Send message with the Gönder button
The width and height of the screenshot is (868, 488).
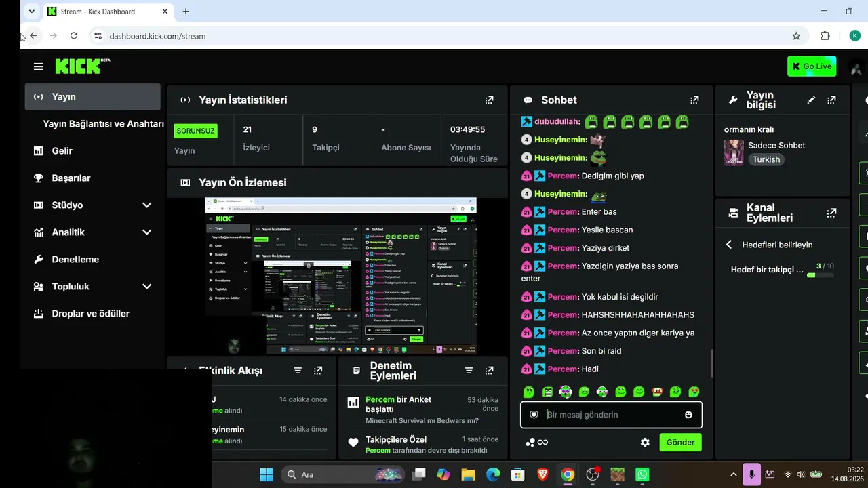[x=680, y=443]
